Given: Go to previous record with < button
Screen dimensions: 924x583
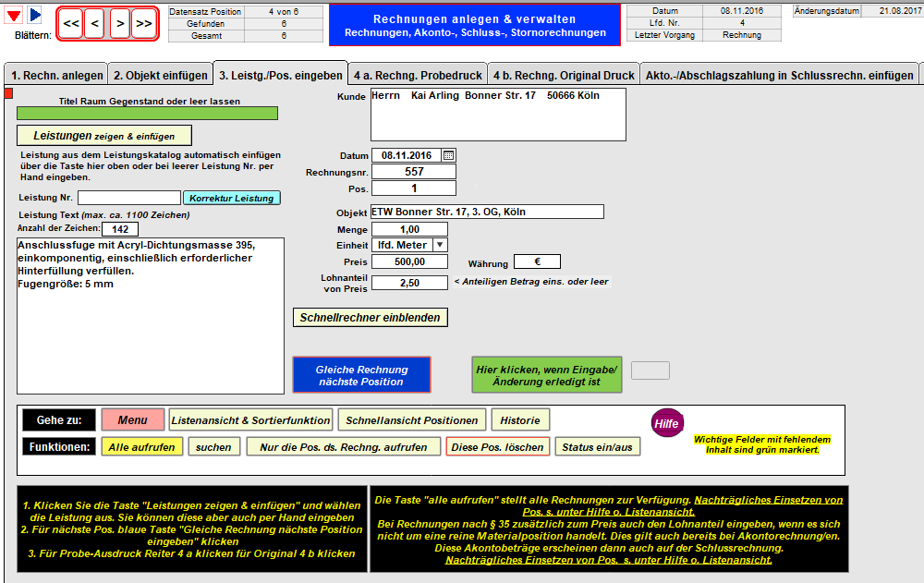Looking at the screenshot, I should [x=95, y=24].
